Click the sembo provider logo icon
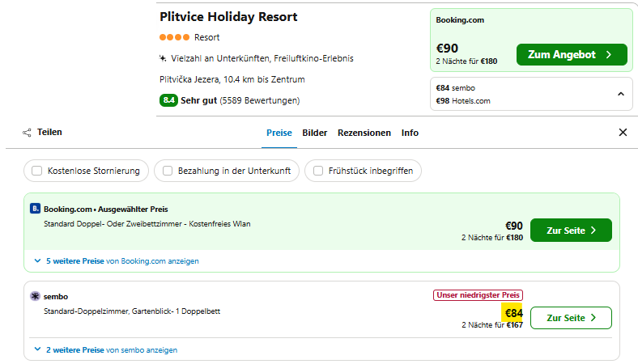 35,296
